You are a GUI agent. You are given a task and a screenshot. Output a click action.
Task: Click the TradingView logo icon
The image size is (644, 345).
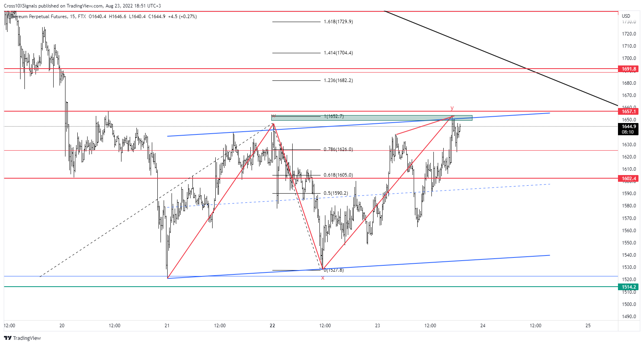point(7,338)
